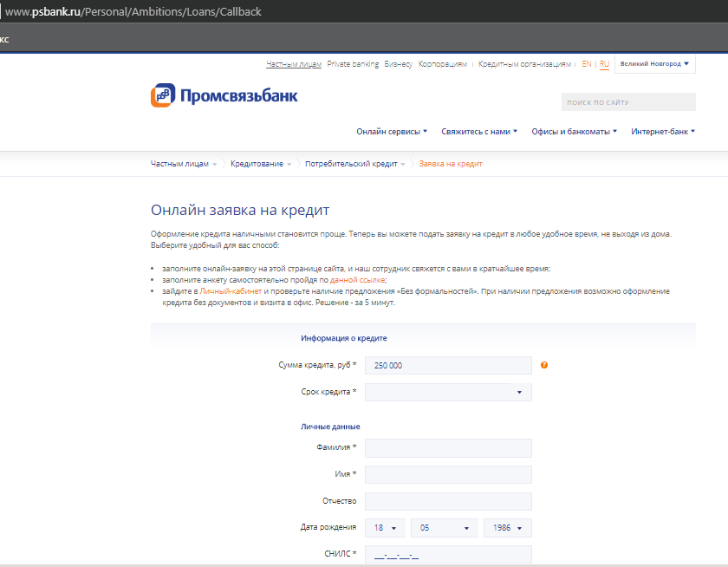Open the Великий Новгород city selector
Screen dimensions: 728x567
[654, 63]
